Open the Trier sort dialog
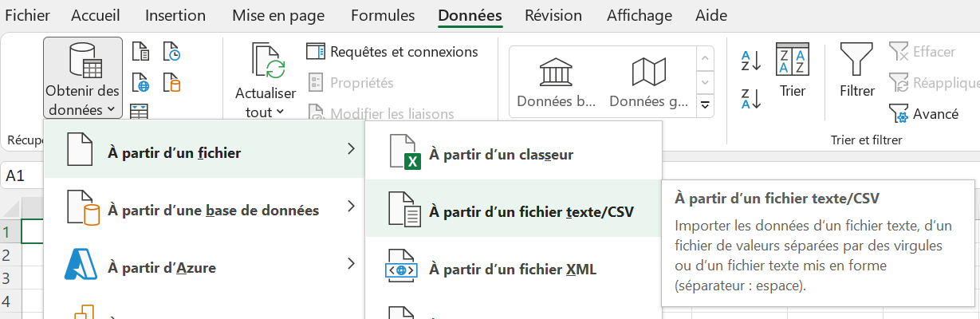Screen dimensions: 980x319 tap(793, 70)
